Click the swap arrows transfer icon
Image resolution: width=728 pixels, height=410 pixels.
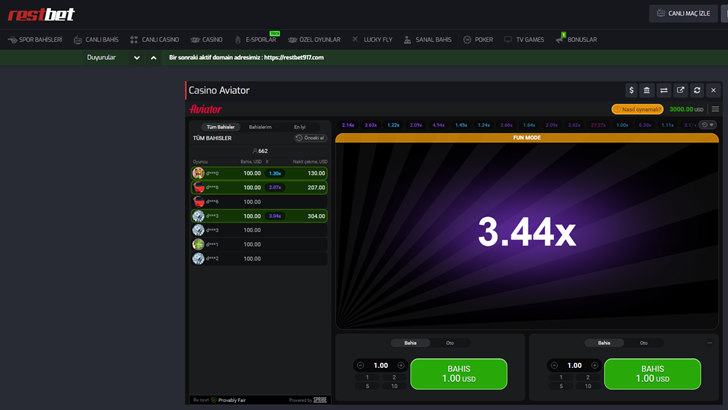click(664, 91)
